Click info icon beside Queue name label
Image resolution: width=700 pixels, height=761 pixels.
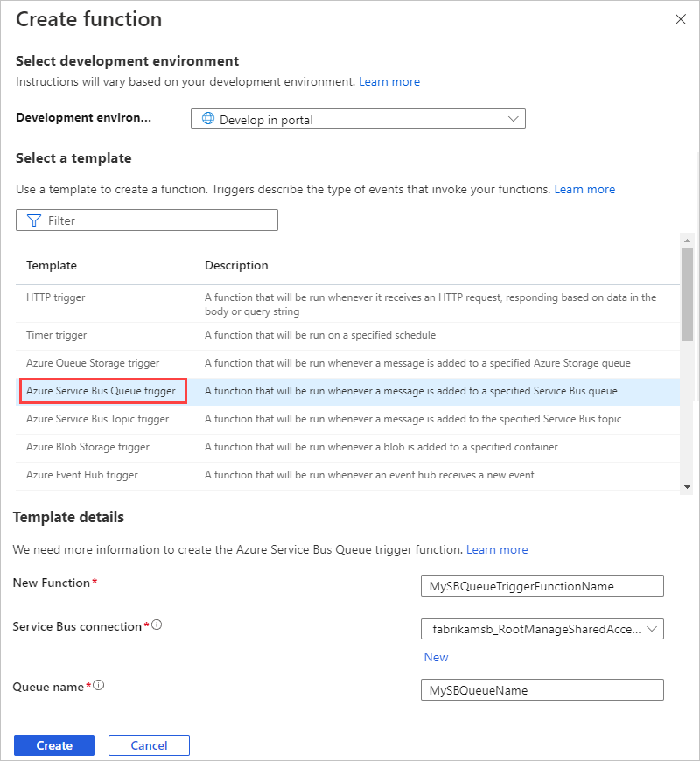click(x=99, y=687)
